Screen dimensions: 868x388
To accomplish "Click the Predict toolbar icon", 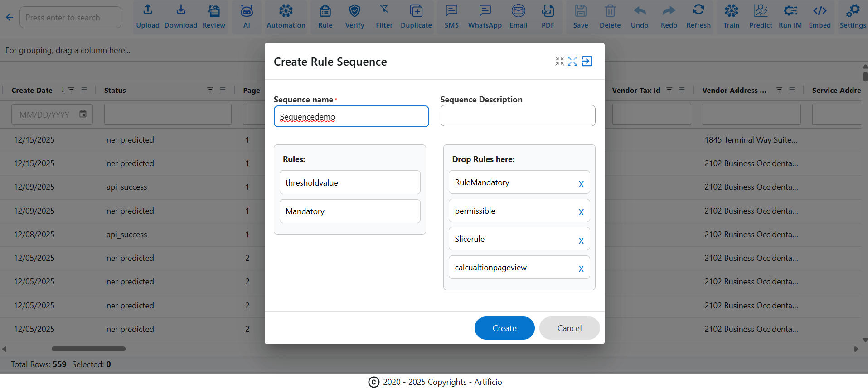I will tap(761, 10).
